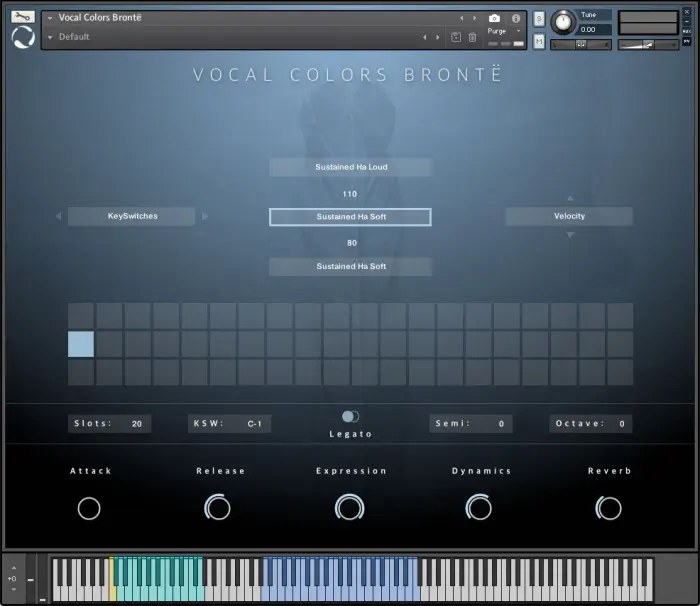Click right arrow beside KeySwitches
This screenshot has height=606, width=700.
point(205,216)
